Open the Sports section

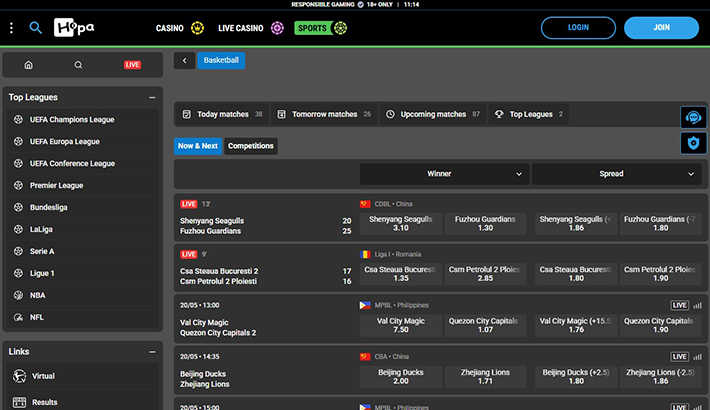click(x=321, y=28)
